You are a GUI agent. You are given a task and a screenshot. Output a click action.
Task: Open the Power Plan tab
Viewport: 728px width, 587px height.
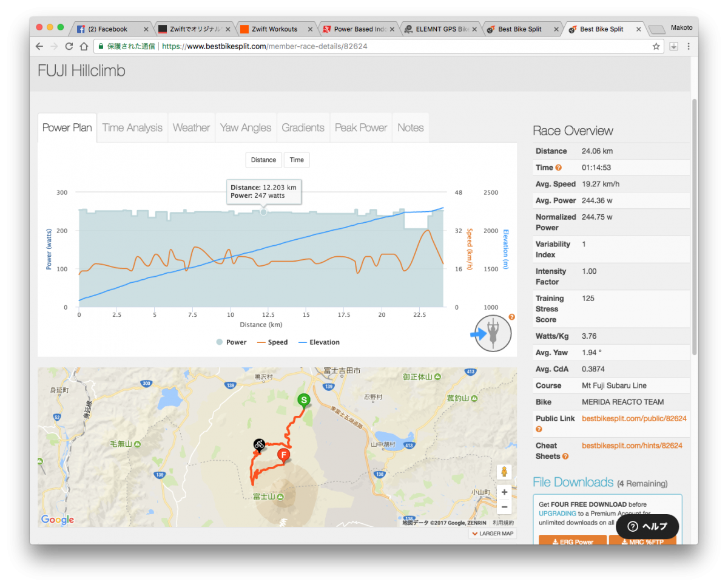[x=67, y=127]
